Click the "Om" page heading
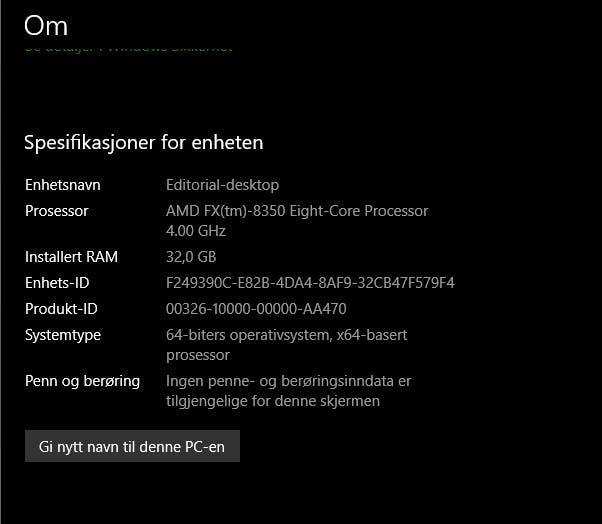This screenshot has height=524, width=602. pyautogui.click(x=46, y=26)
